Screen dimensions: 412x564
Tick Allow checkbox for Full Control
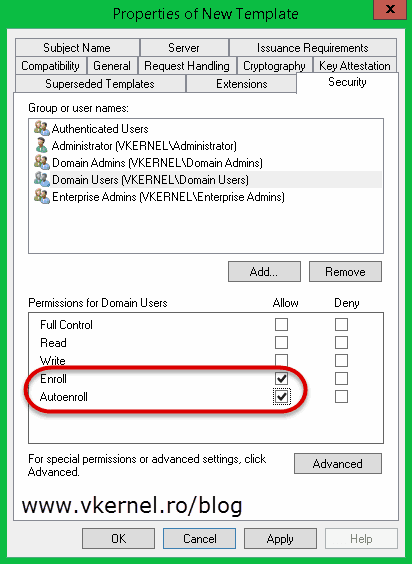click(x=281, y=324)
